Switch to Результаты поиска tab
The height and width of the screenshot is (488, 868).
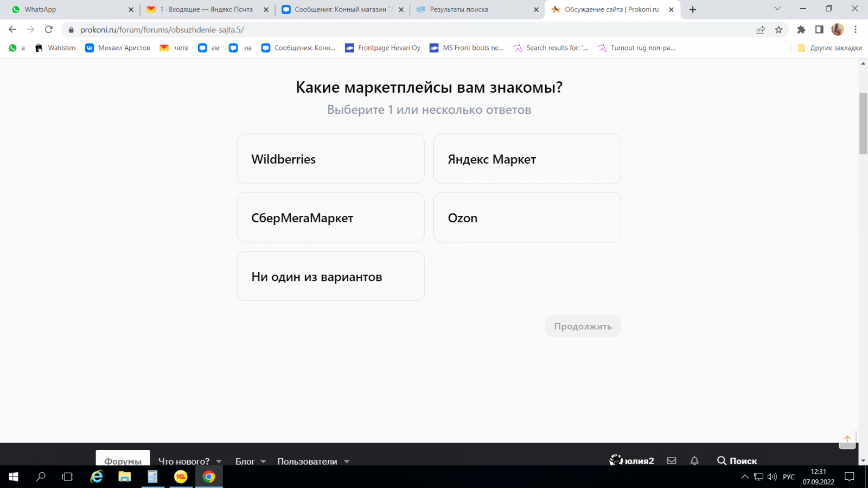click(476, 9)
